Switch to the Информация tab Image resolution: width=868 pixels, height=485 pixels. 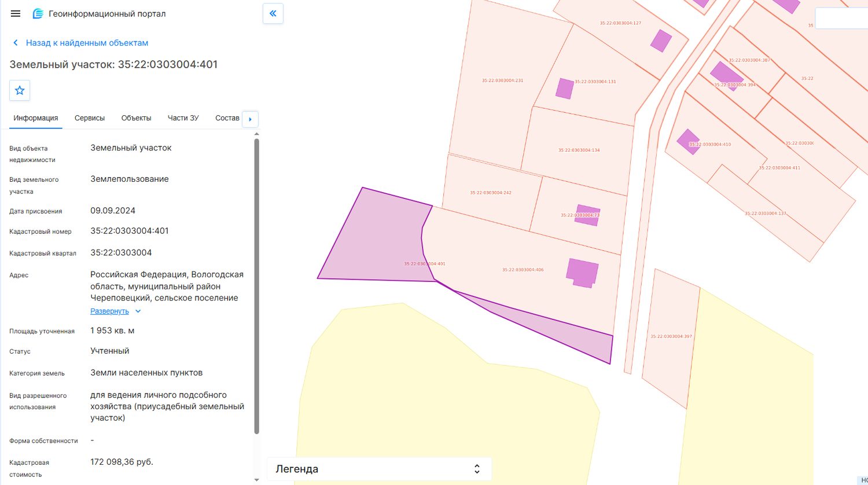[36, 118]
